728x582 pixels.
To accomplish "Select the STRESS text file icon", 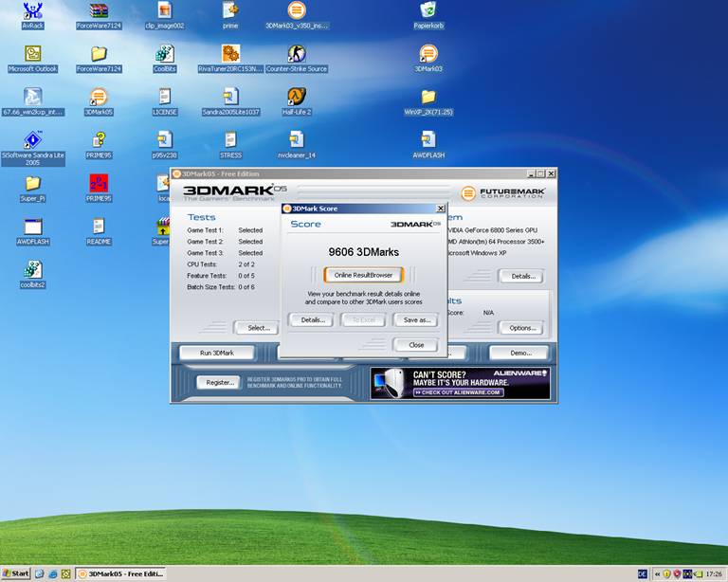I will pos(230,145).
